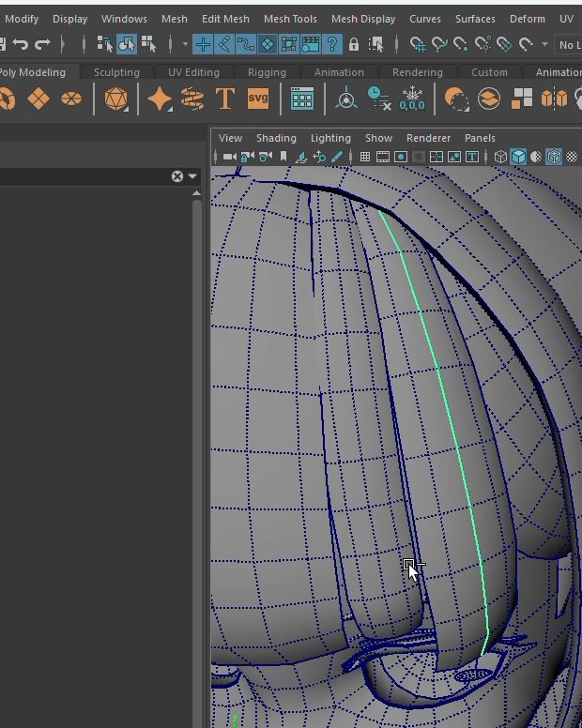Switch to the Sculpting shelf tab

point(116,72)
